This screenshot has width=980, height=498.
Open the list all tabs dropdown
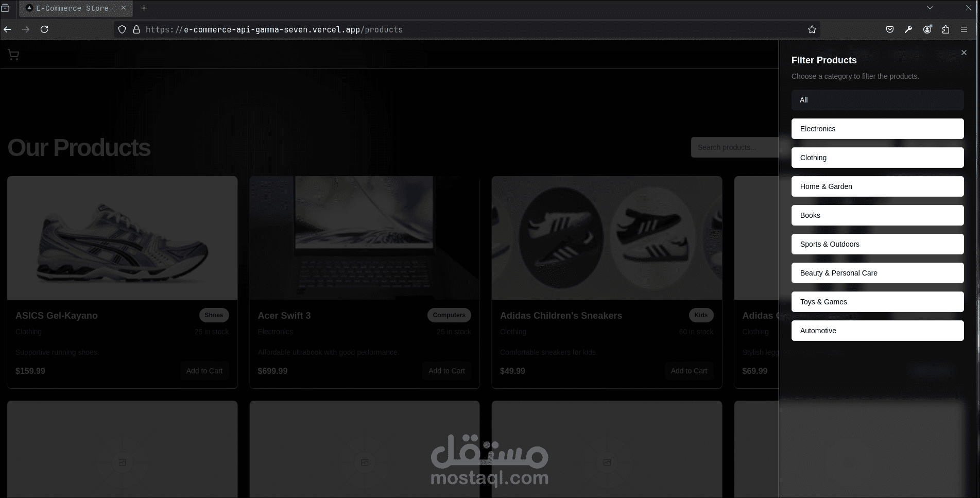(930, 8)
